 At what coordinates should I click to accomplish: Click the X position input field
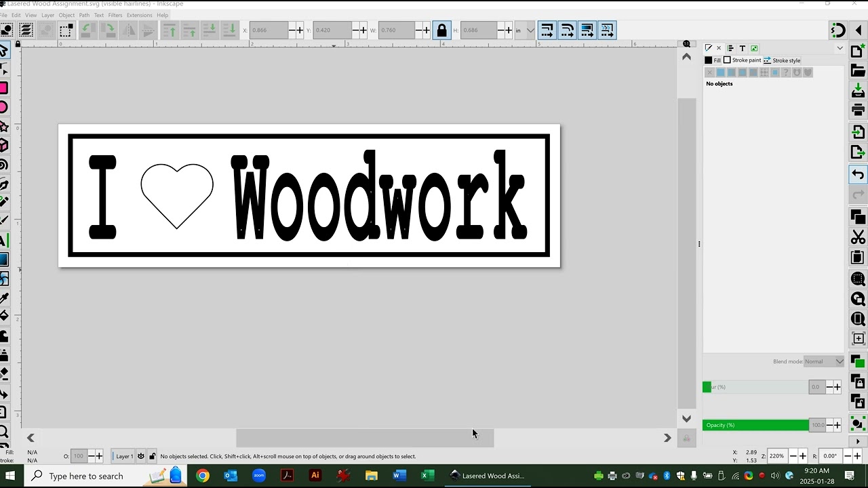pyautogui.click(x=269, y=30)
